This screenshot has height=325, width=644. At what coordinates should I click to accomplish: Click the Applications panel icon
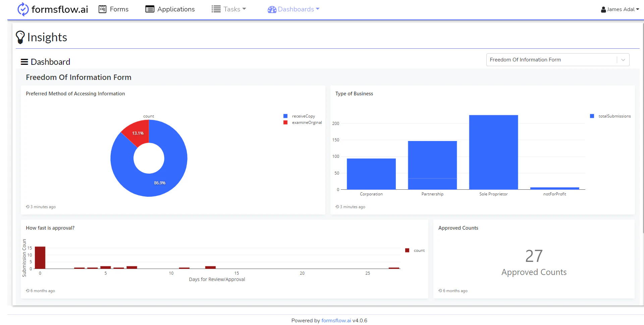pyautogui.click(x=149, y=9)
